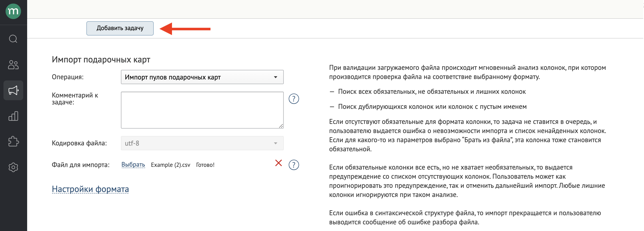Click the resize grip of the comment textarea
The image size is (644, 231).
(281, 126)
